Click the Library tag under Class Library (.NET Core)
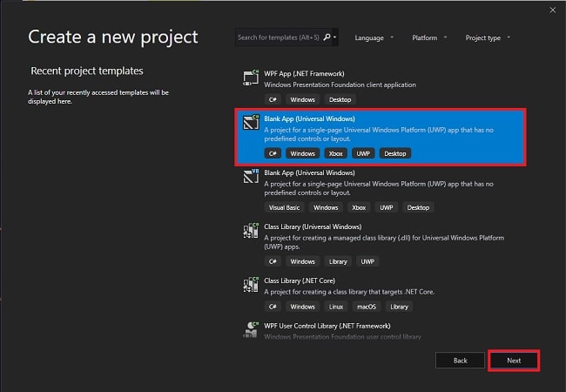 (x=399, y=307)
